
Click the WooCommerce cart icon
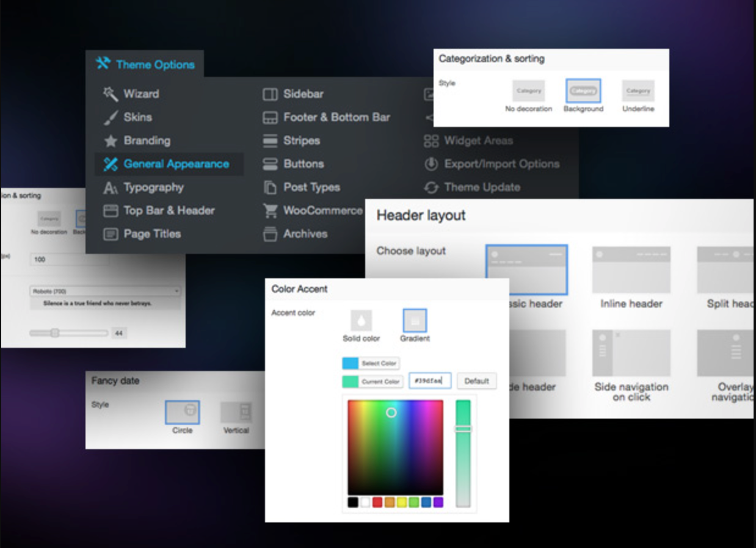pyautogui.click(x=270, y=211)
